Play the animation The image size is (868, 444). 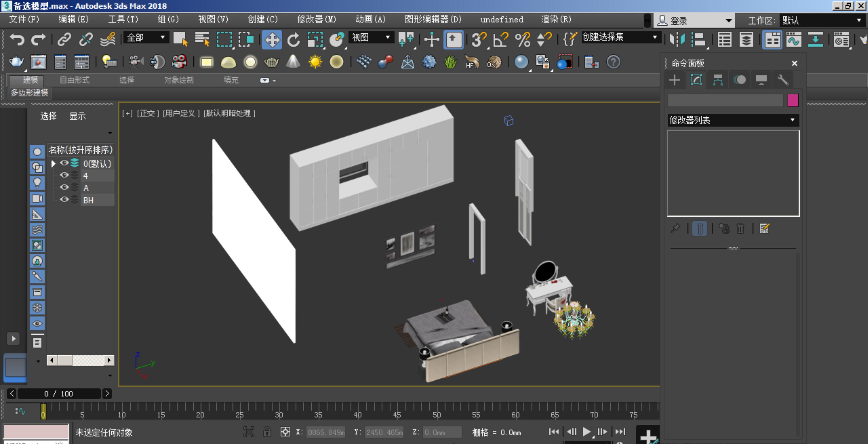tap(587, 431)
